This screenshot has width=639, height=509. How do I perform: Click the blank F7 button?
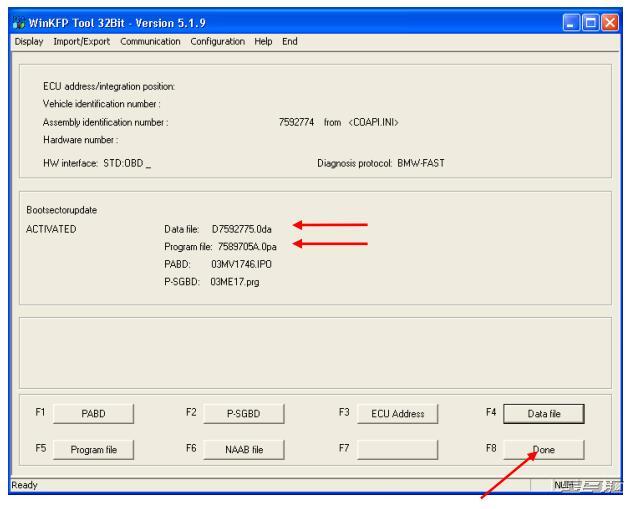[x=397, y=450]
